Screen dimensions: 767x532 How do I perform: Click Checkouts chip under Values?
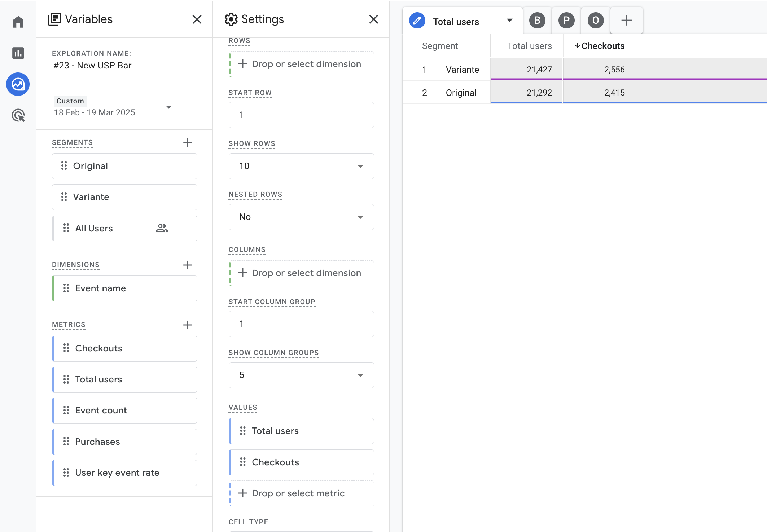(301, 462)
